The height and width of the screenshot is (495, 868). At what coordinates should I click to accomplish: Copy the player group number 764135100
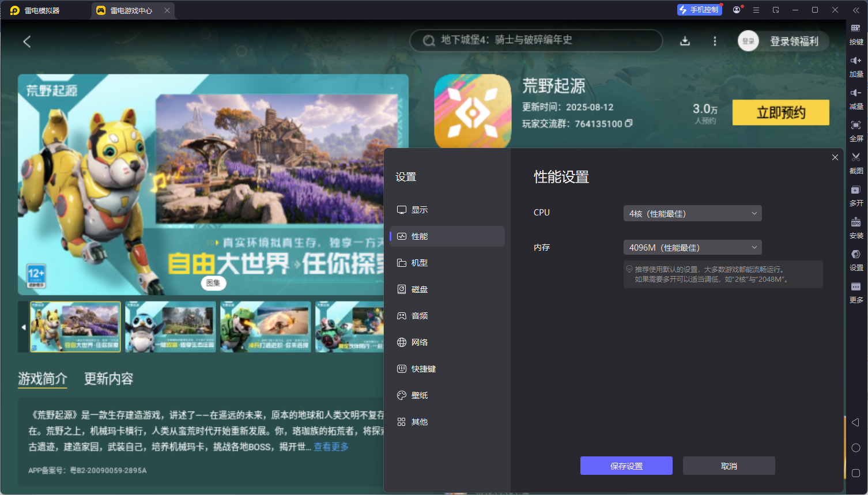[x=629, y=123]
